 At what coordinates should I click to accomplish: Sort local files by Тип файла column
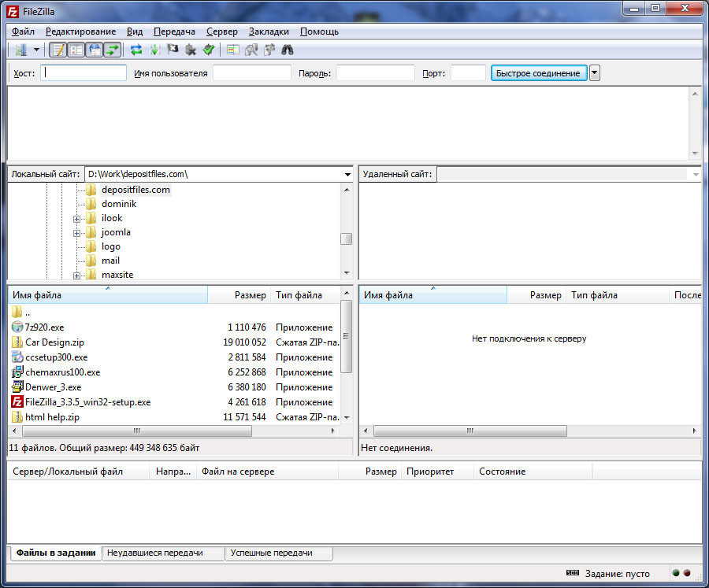305,295
